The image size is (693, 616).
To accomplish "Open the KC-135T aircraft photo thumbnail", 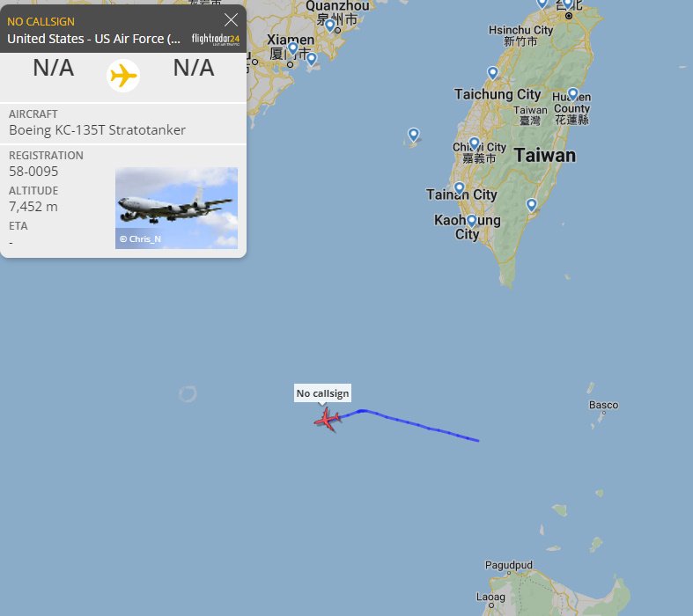I will tap(176, 208).
